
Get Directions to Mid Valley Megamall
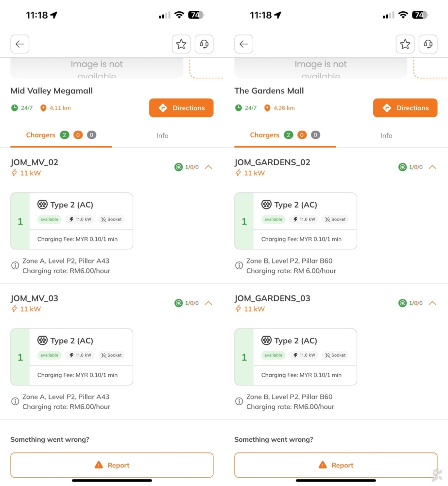tap(181, 108)
